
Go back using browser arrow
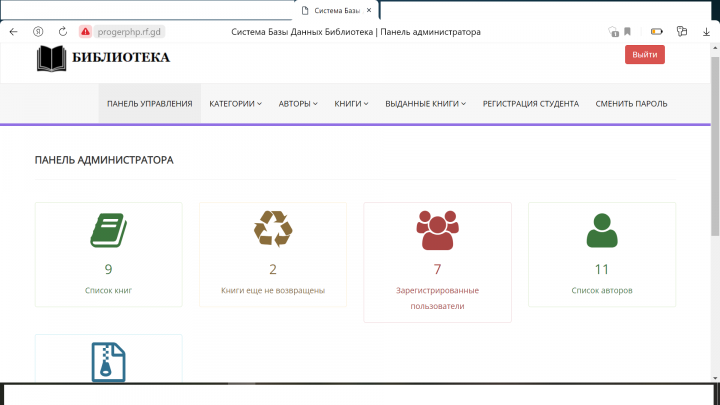pos(13,32)
